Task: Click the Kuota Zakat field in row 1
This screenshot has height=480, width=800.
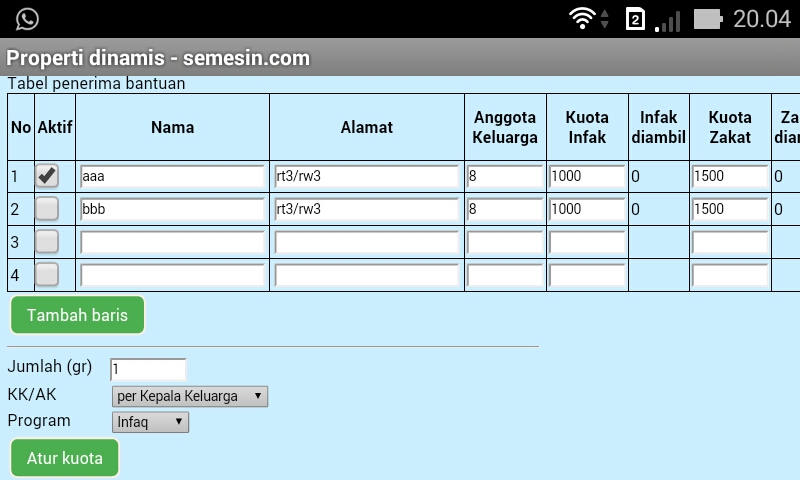Action: (729, 177)
